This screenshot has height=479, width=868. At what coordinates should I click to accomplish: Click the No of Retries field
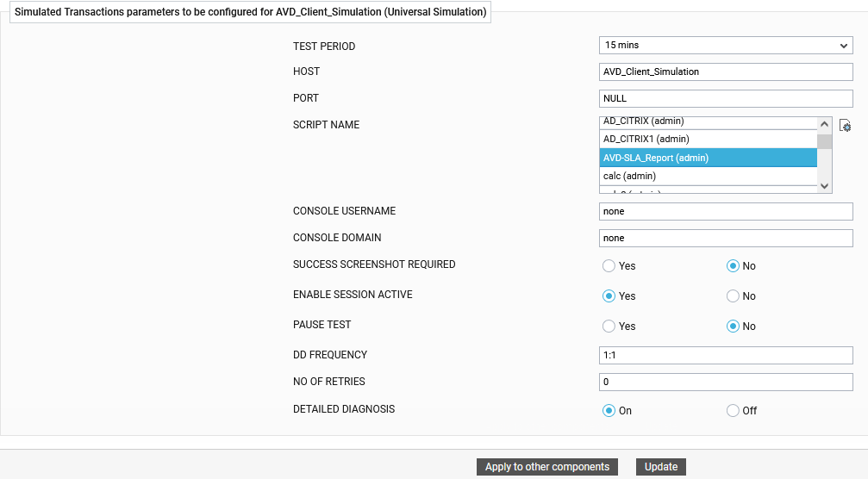click(x=725, y=383)
